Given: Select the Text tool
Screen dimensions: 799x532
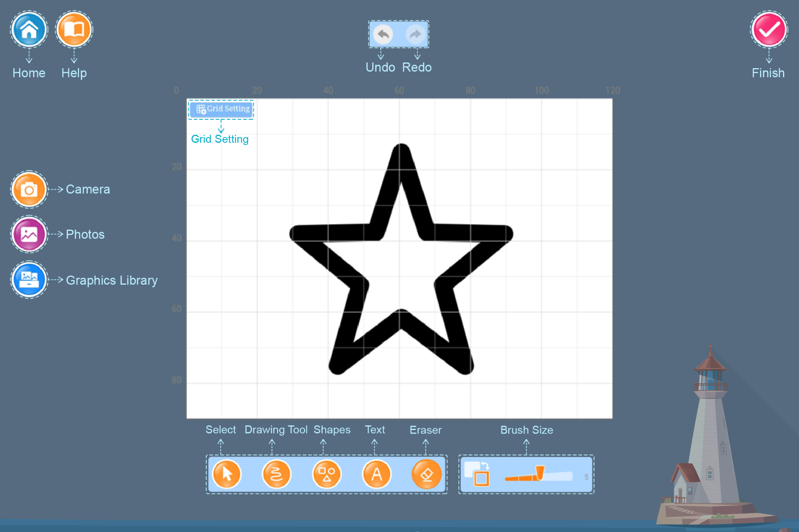Looking at the screenshot, I should [376, 474].
